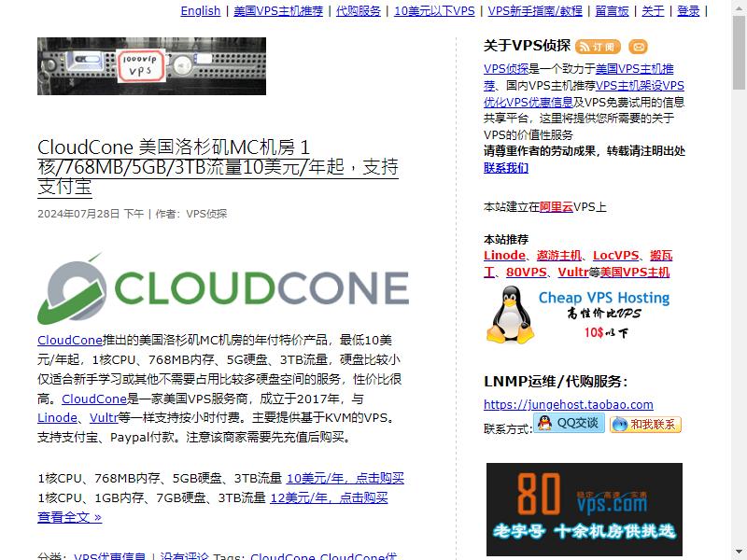Click the large CloudCone logo image
Image resolution: width=747 pixels, height=560 pixels.
click(x=223, y=288)
